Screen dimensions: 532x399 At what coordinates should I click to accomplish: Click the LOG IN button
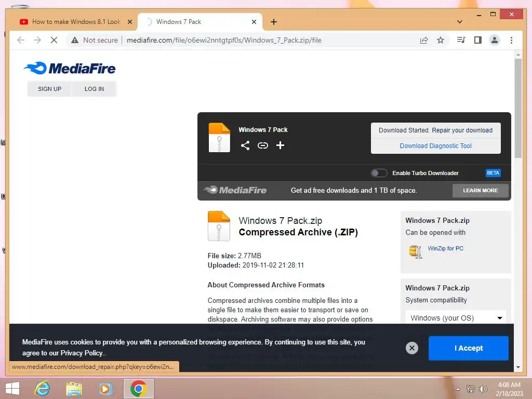[x=94, y=89]
